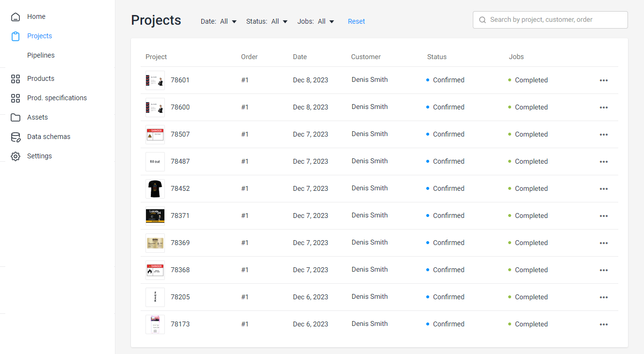Open more options for project 78601

coord(604,80)
